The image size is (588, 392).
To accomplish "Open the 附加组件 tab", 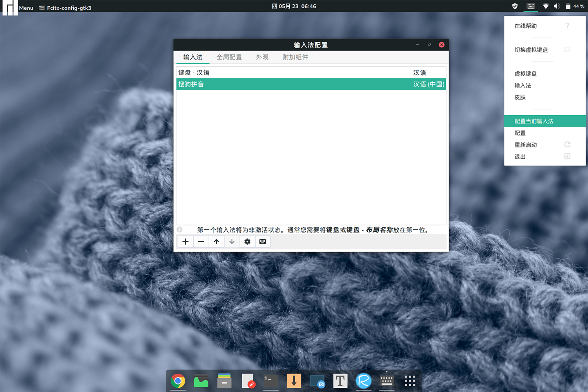I will click(x=295, y=57).
